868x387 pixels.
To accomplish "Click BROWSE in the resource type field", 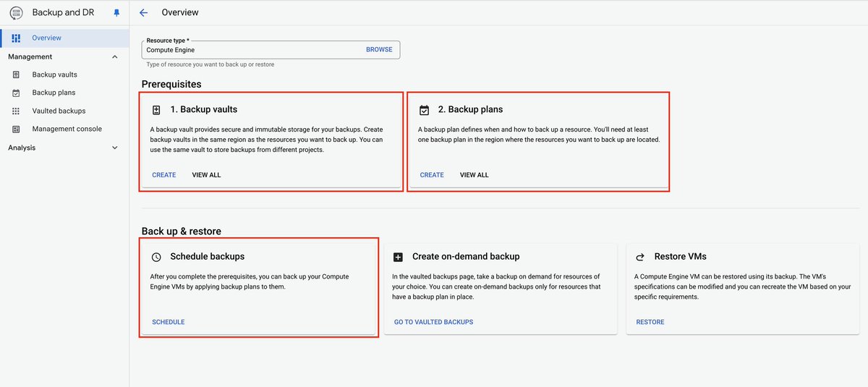I will coord(379,50).
